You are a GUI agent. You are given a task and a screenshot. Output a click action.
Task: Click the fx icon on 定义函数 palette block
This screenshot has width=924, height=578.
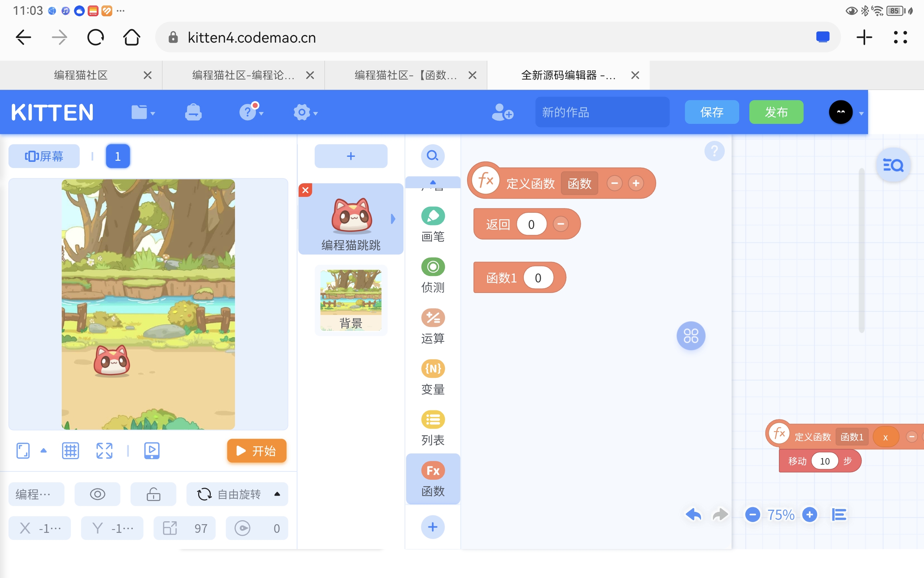click(486, 180)
